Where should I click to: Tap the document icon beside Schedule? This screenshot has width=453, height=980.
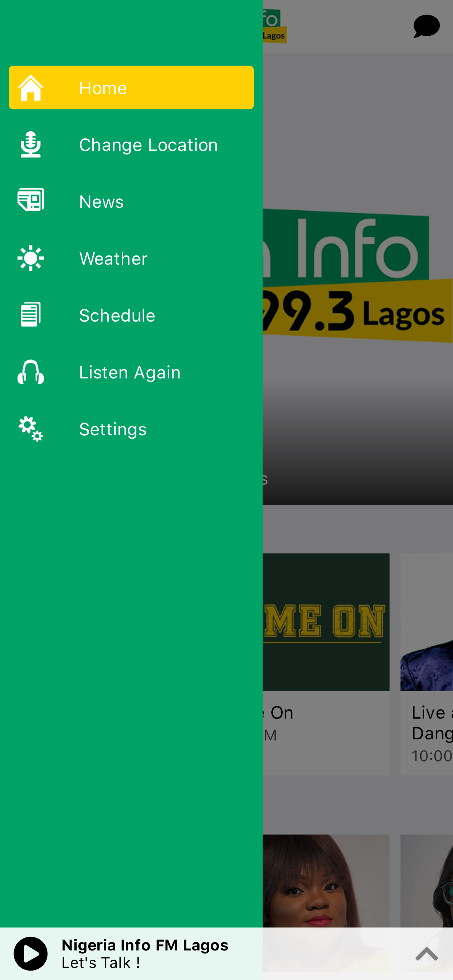point(30,315)
